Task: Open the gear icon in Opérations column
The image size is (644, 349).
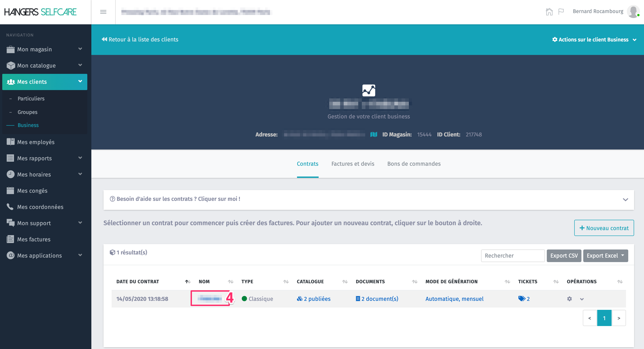Action: tap(570, 299)
